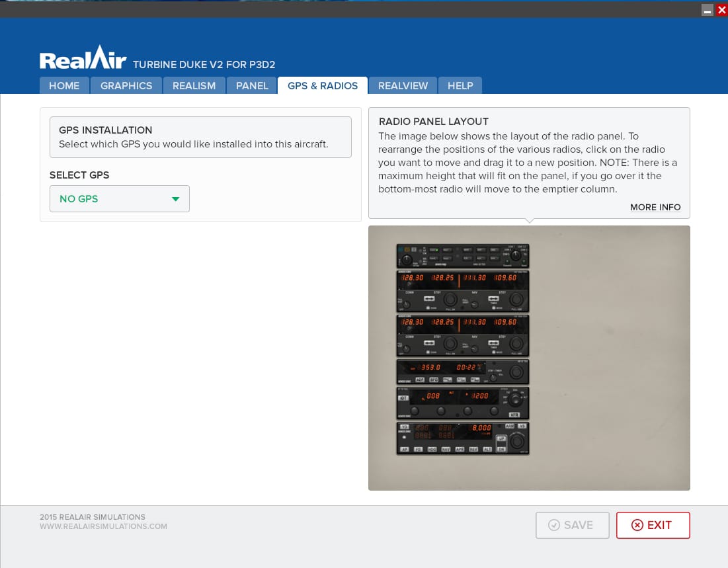The height and width of the screenshot is (568, 728).
Task: Open the SELECT GPS dropdown
Action: pos(119,199)
